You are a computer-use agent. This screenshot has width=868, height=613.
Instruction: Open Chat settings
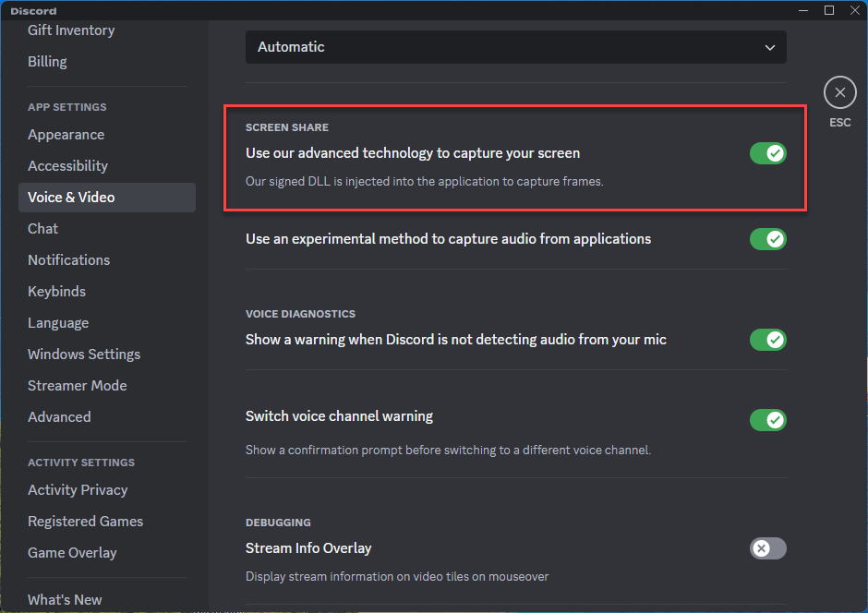pyautogui.click(x=42, y=229)
